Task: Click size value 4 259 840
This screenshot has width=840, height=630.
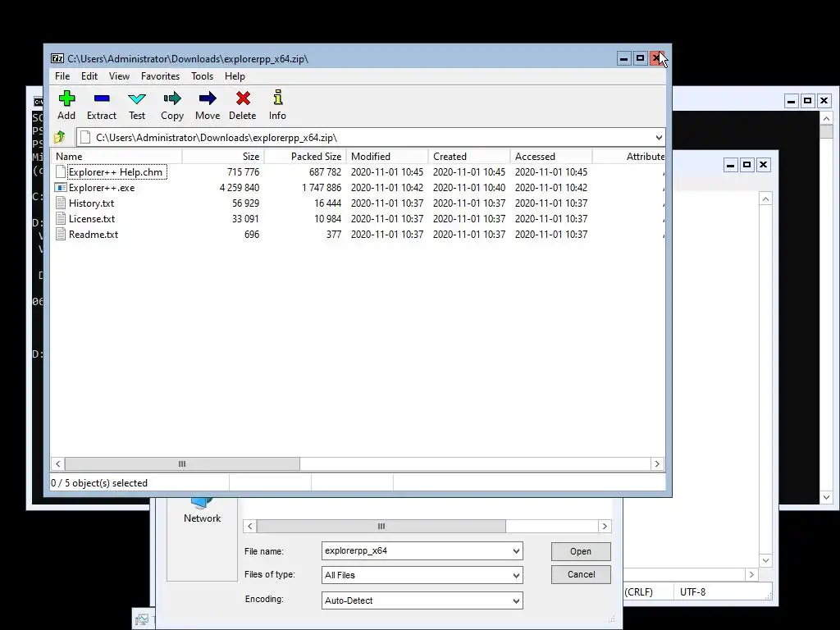Action: pos(239,188)
